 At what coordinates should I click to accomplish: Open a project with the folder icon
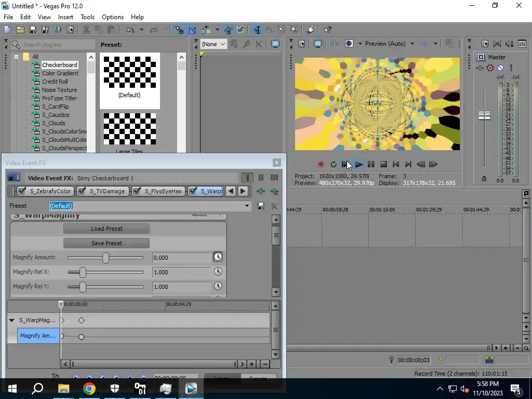pos(20,30)
